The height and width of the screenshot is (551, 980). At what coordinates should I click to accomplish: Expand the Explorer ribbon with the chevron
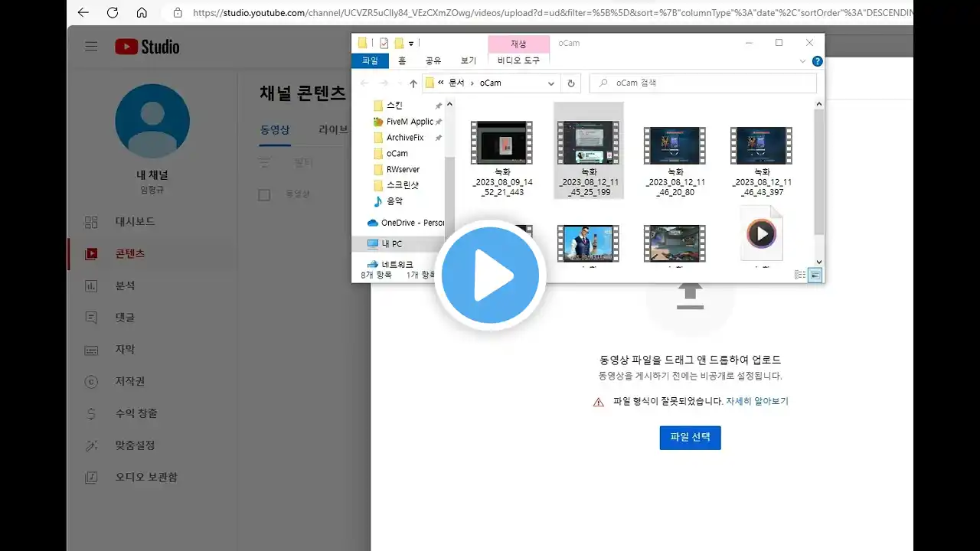click(802, 61)
